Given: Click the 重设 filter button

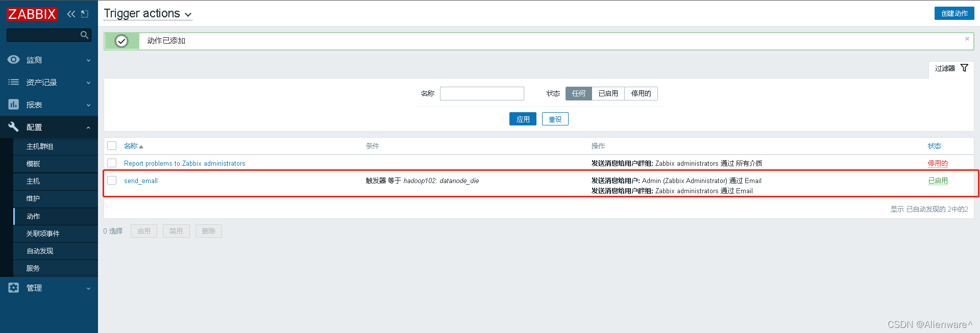Looking at the screenshot, I should coord(555,119).
